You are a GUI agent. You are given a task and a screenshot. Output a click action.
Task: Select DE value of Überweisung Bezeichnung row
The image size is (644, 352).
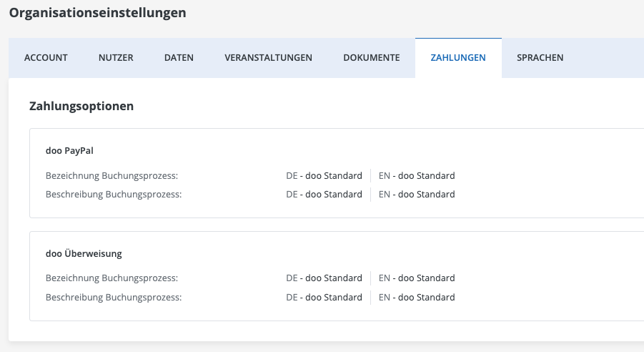pos(324,278)
